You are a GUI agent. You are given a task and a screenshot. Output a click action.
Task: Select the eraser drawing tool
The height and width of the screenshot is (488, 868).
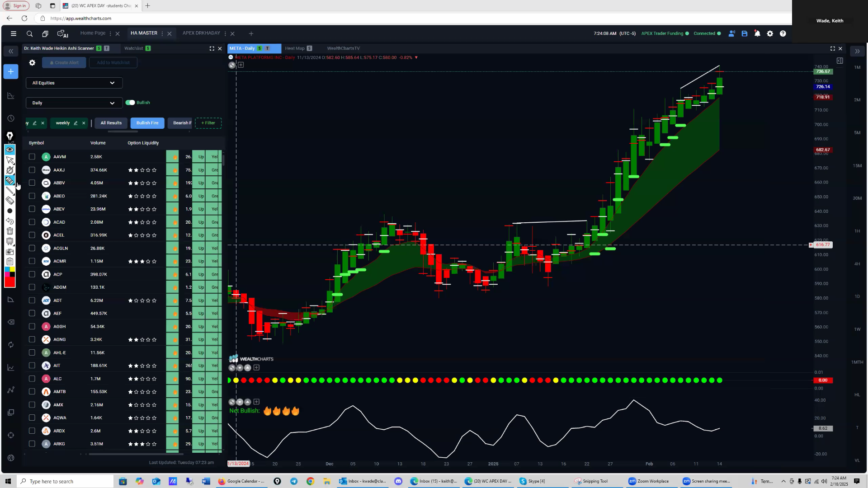[9, 201]
